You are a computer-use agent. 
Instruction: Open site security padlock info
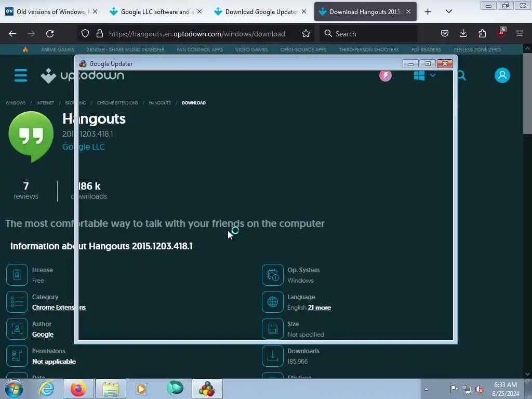pos(99,33)
